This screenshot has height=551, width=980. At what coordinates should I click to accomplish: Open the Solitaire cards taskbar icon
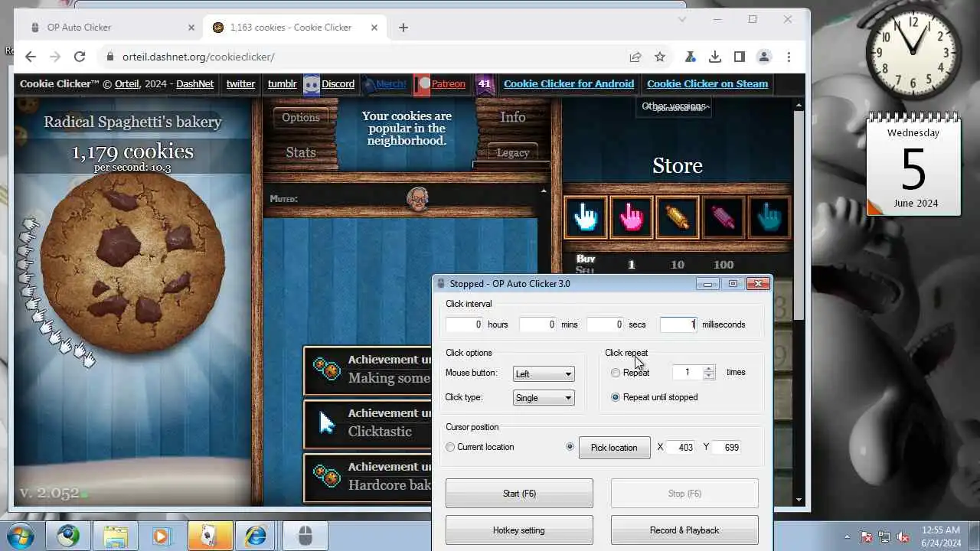coord(211,536)
